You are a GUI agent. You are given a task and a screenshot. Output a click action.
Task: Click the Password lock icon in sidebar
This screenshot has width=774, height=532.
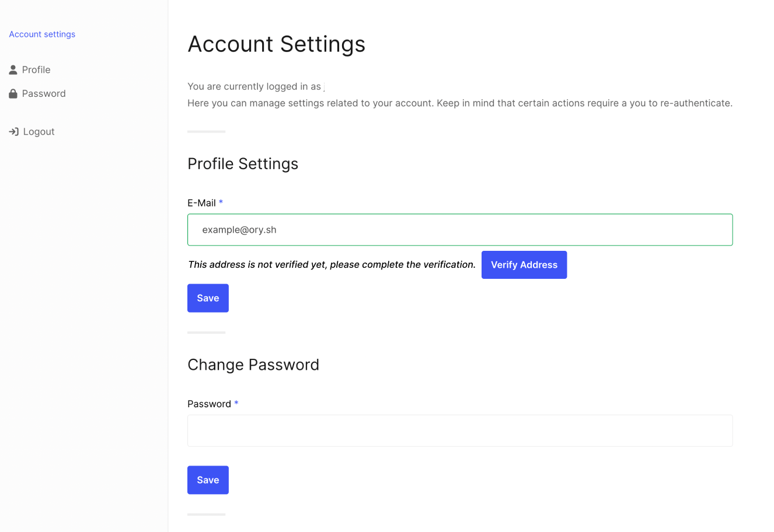[13, 94]
